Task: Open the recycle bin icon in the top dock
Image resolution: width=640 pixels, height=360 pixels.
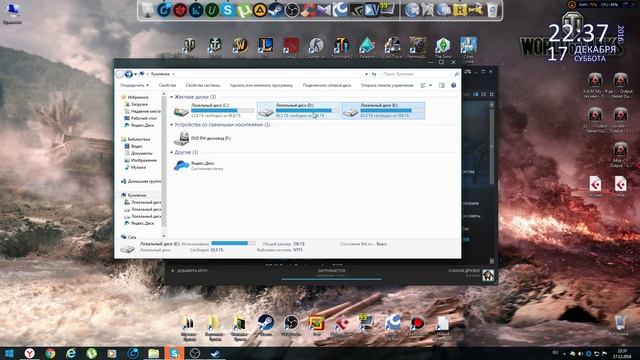Action: 492,10
